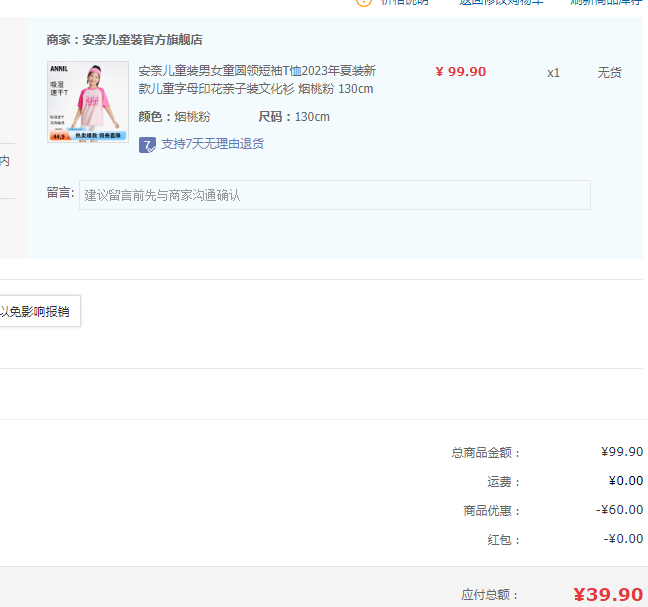This screenshot has width=648, height=607.
Task: Click the 商品优惠 label
Action: pyautogui.click(x=491, y=511)
